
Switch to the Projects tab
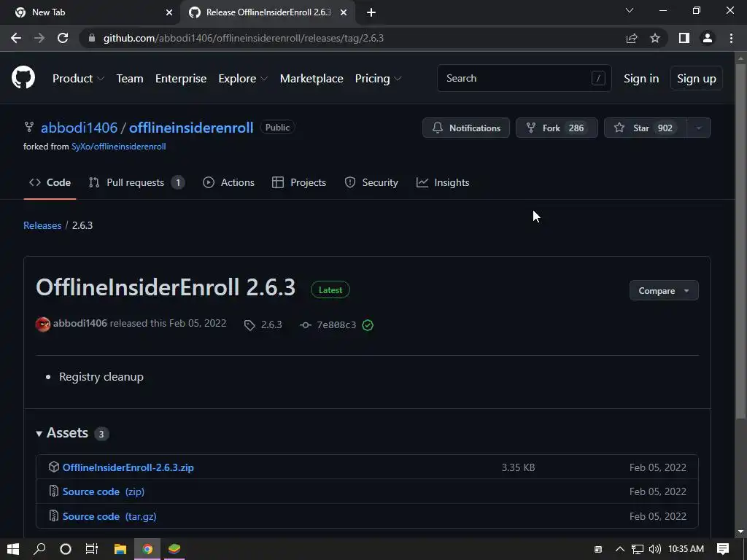tap(299, 182)
